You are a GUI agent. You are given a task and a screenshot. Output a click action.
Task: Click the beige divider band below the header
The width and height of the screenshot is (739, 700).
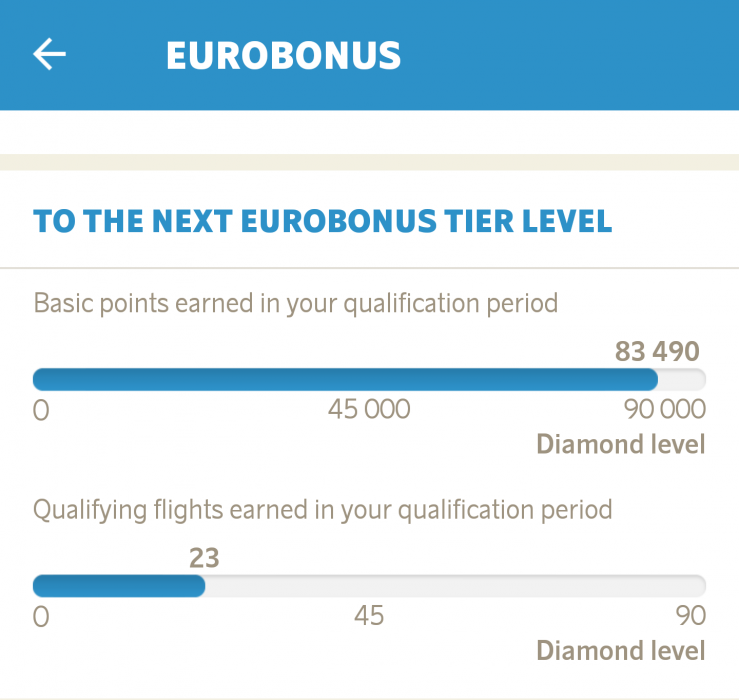tap(369, 162)
